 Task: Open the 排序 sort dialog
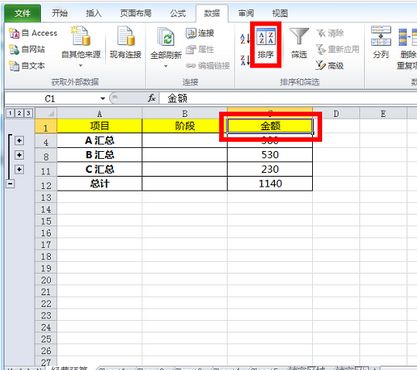[x=266, y=44]
